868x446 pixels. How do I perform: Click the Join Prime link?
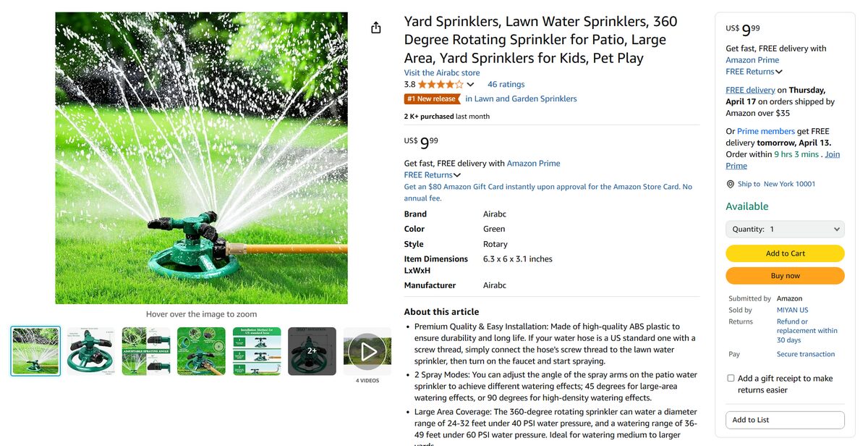833,153
